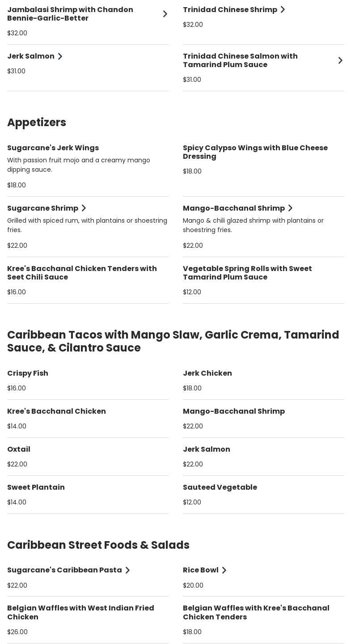Viewport: 351px width, 644px height.
Task: Select the Crispy Fish taco
Action: click(x=28, y=373)
